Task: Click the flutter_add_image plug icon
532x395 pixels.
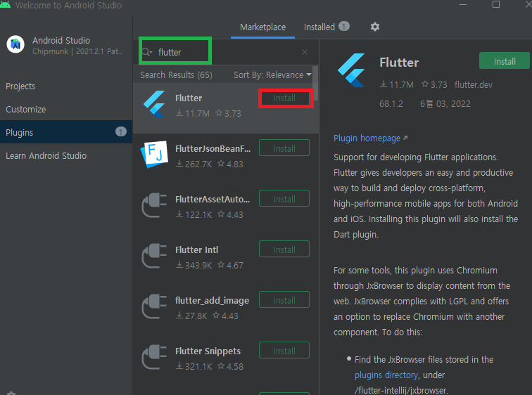Action: point(154,306)
